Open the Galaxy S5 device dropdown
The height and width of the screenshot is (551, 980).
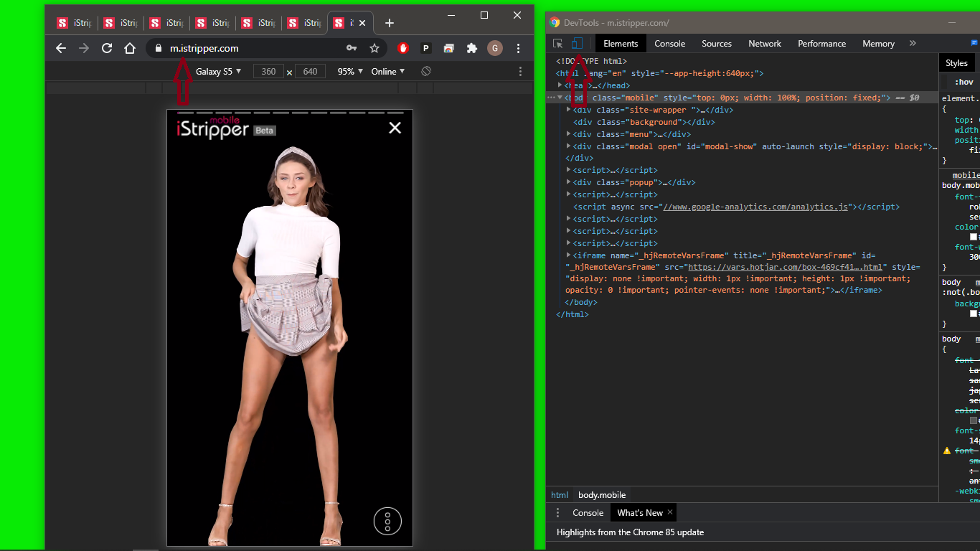(218, 72)
